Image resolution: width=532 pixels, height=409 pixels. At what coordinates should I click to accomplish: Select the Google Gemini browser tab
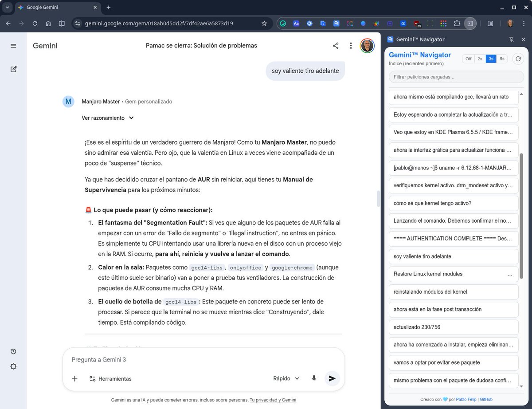[x=57, y=8]
